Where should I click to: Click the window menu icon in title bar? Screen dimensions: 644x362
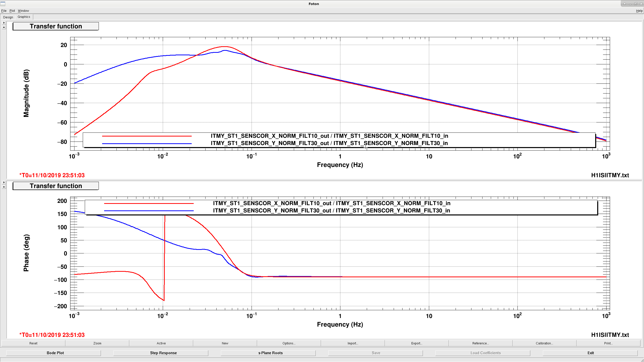pos(3,4)
